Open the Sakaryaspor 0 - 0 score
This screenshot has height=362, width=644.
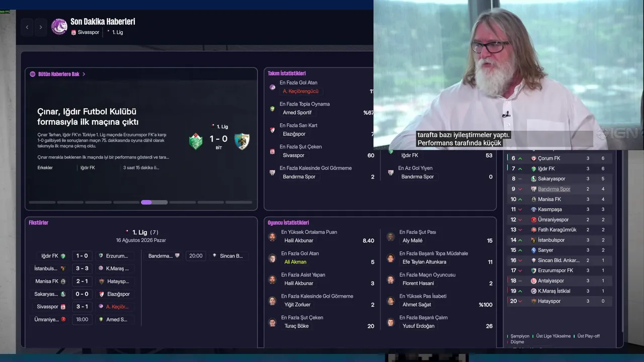click(x=82, y=294)
